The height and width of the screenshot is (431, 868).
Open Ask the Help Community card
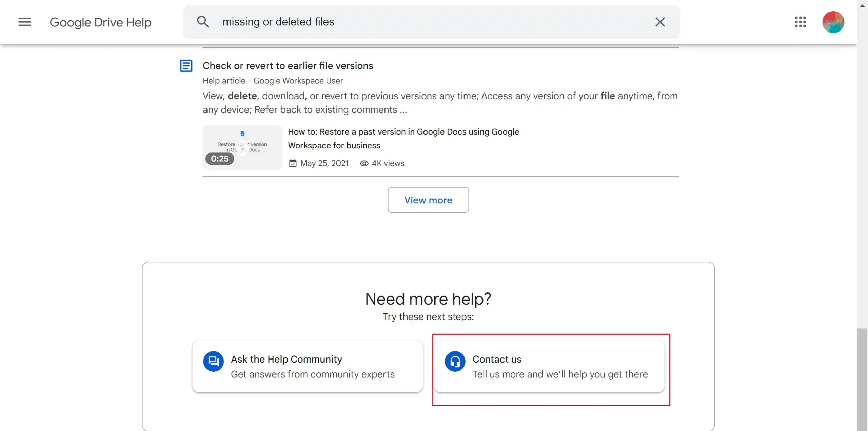(x=308, y=366)
